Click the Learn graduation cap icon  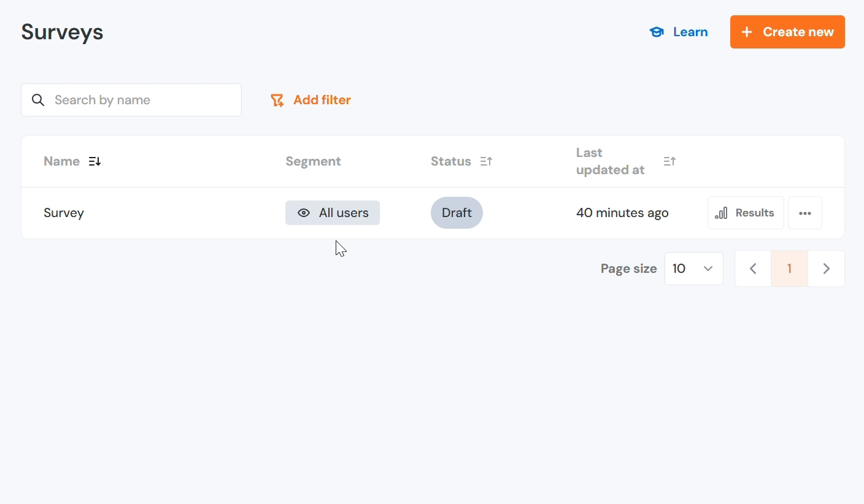pos(657,32)
